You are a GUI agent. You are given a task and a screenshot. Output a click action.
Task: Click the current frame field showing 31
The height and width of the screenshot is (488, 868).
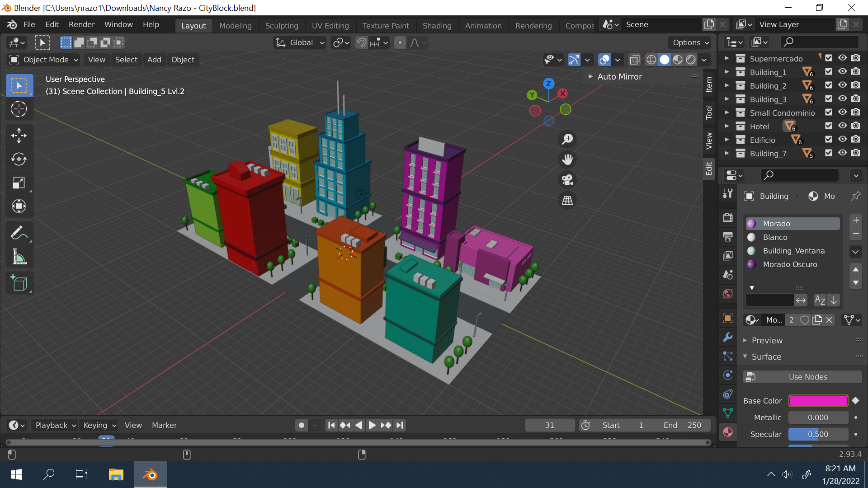[x=550, y=425]
